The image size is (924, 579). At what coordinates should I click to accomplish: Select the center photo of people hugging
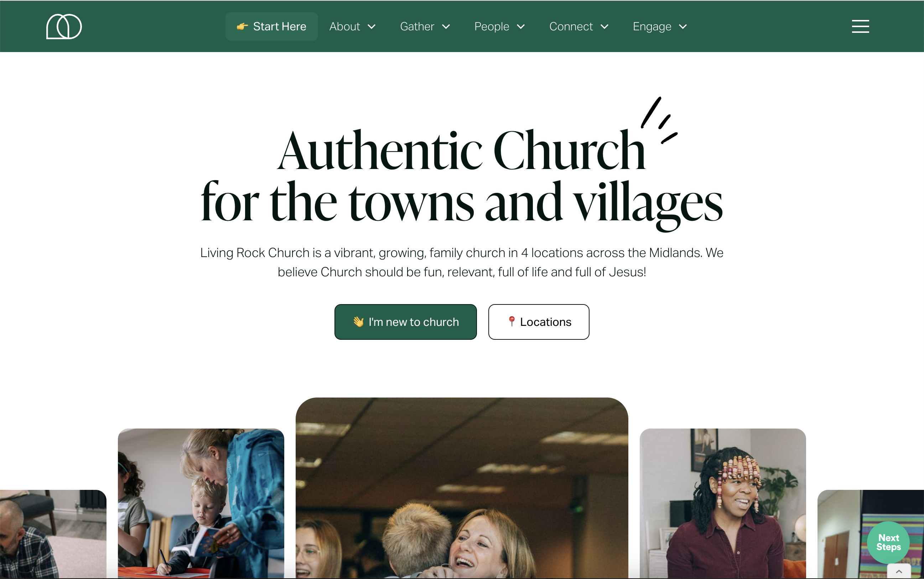[x=462, y=488]
